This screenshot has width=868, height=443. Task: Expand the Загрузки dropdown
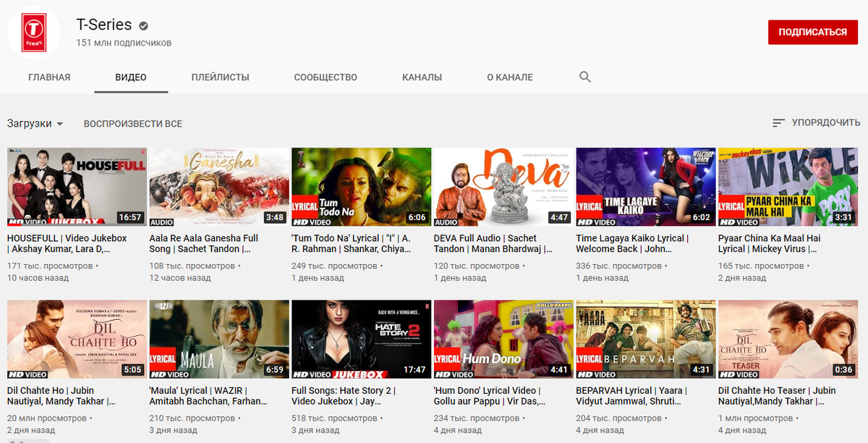(x=35, y=124)
